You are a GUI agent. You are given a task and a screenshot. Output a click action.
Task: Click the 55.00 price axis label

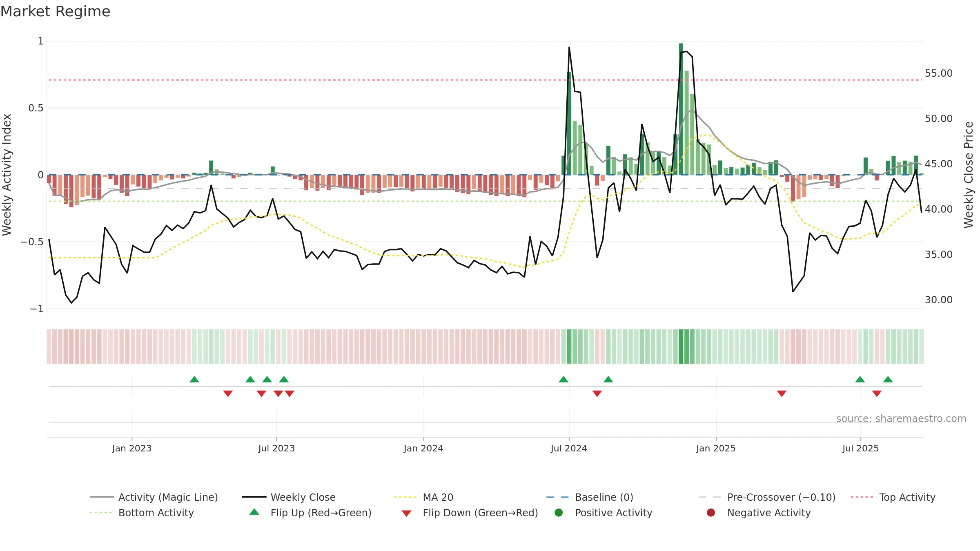938,73
